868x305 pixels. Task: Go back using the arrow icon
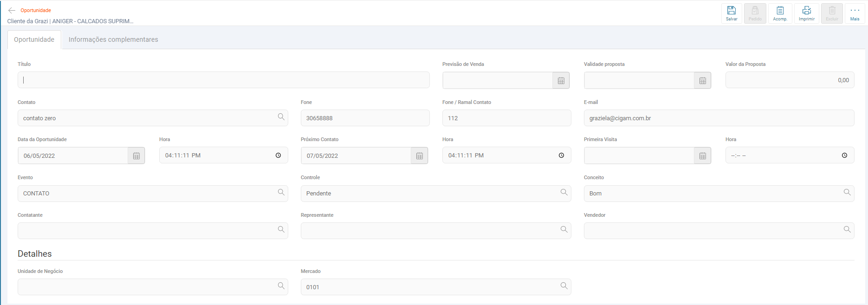12,10
